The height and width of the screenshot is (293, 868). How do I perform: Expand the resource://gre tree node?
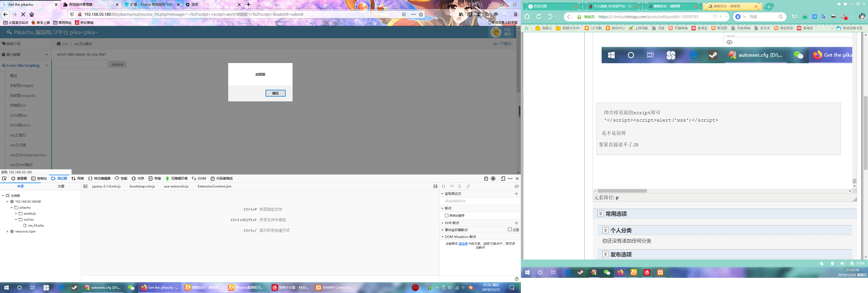7,231
